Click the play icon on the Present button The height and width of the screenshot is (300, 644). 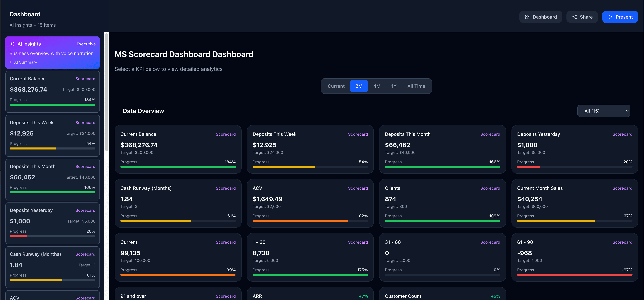(610, 17)
